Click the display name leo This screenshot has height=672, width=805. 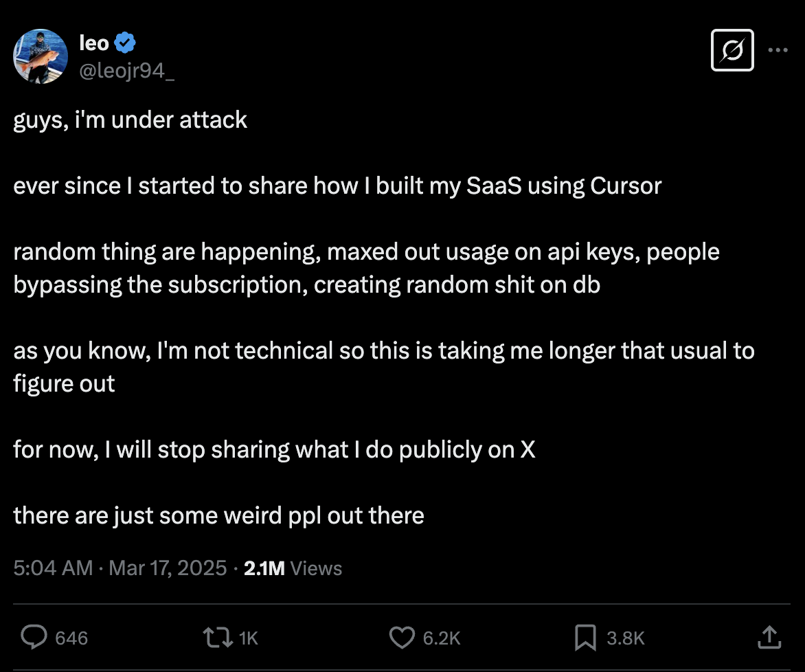pyautogui.click(x=94, y=43)
